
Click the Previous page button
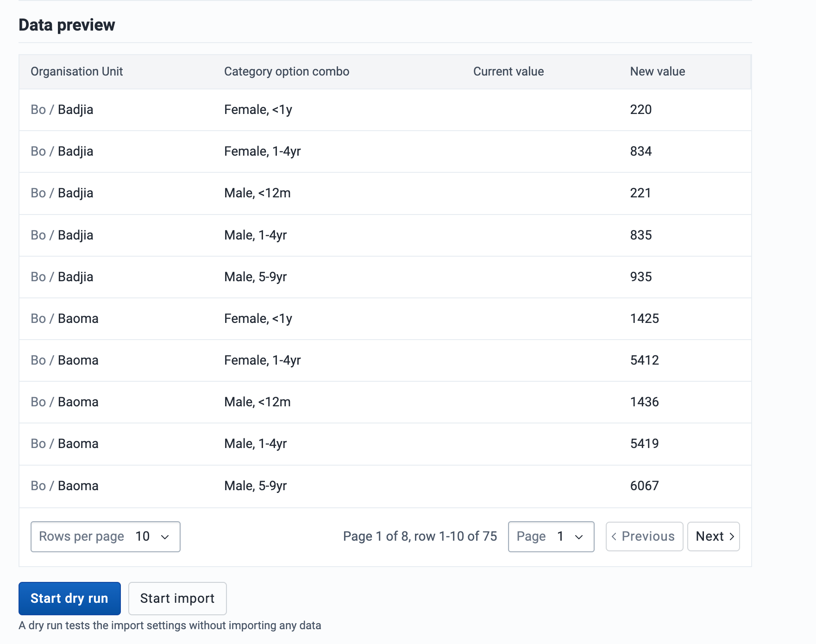point(644,537)
